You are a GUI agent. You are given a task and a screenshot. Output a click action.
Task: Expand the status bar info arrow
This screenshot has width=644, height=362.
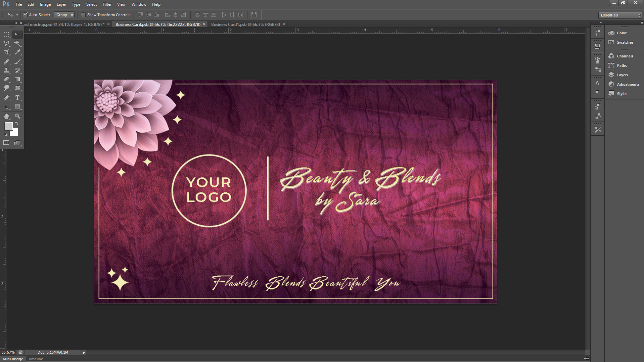(x=84, y=352)
